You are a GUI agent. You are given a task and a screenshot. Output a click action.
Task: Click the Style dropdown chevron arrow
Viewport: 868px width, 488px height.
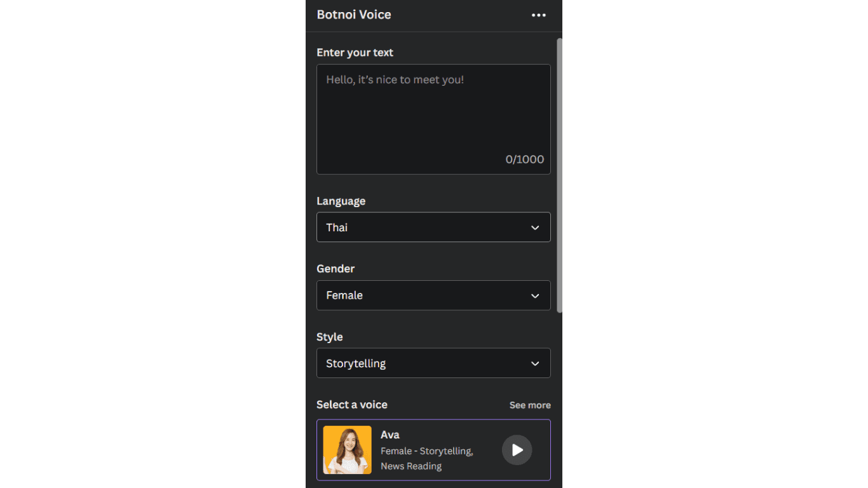(535, 363)
